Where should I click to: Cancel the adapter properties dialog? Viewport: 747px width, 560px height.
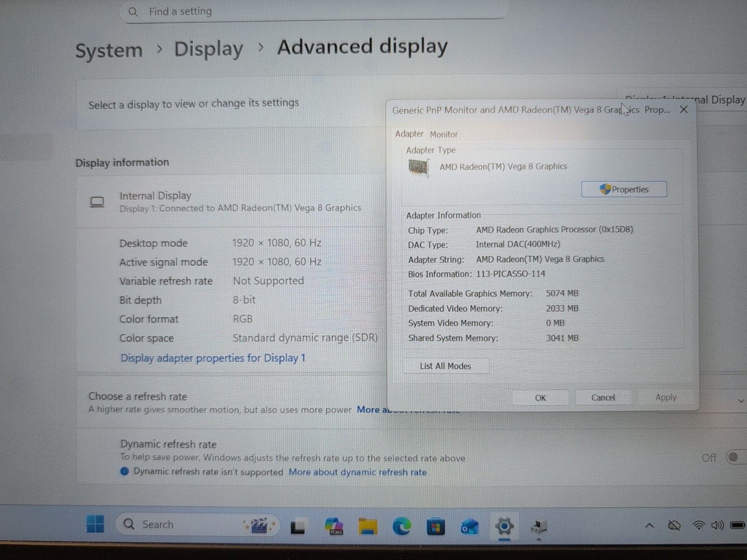pos(603,398)
